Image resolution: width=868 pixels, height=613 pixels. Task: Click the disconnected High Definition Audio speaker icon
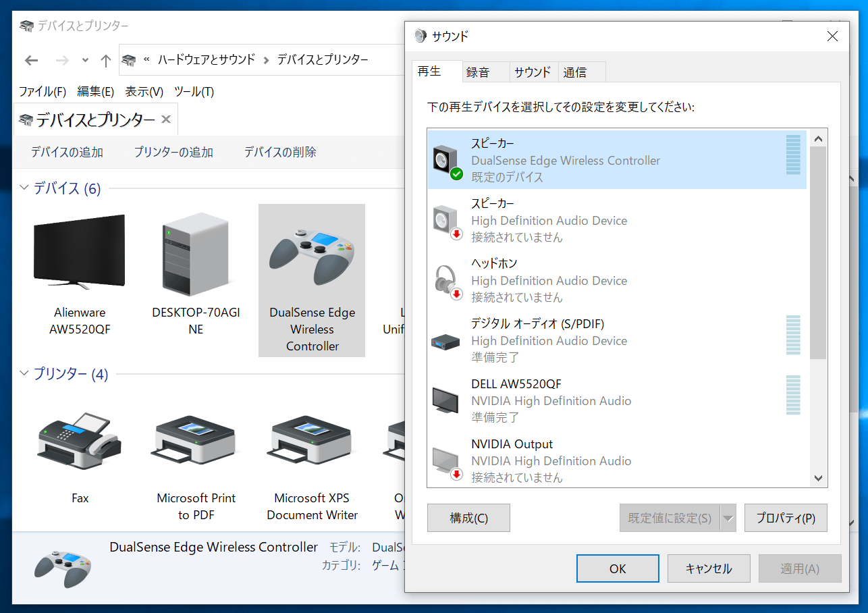coord(447,221)
